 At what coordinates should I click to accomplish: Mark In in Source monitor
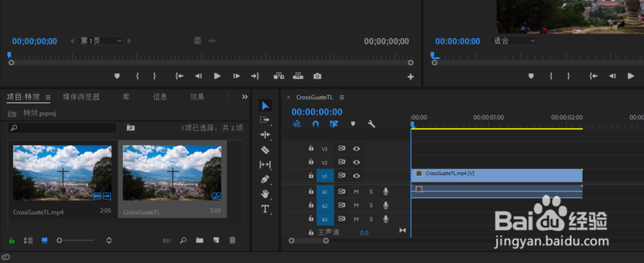click(138, 76)
